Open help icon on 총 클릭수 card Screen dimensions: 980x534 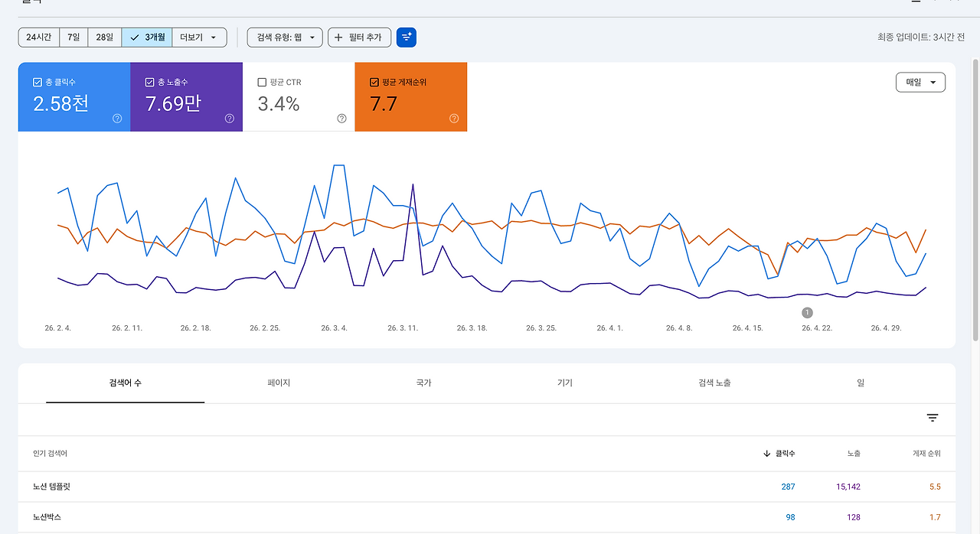coord(117,119)
